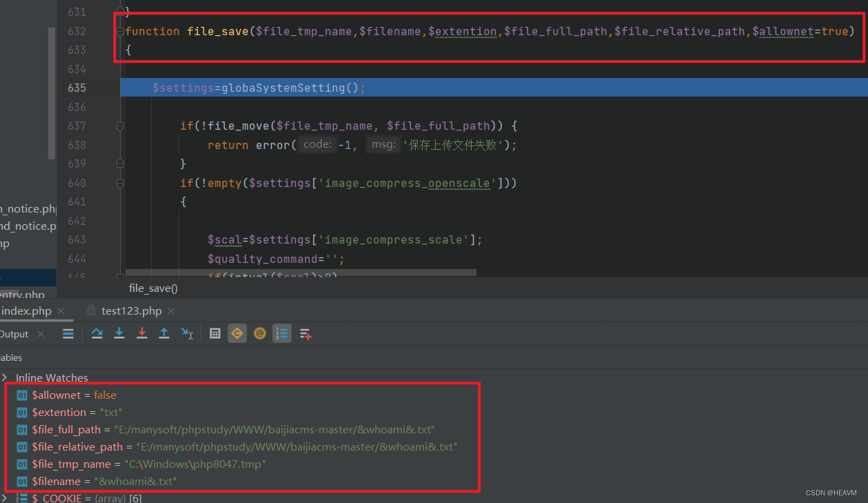Expand the $_COOKIE array variable
The image size is (868, 503).
pos(4,498)
